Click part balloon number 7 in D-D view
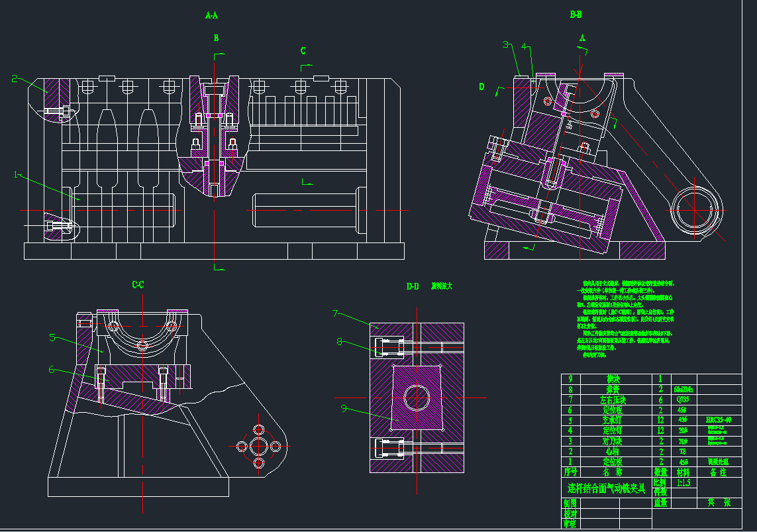Screen dimensions: 757x532 [336, 313]
